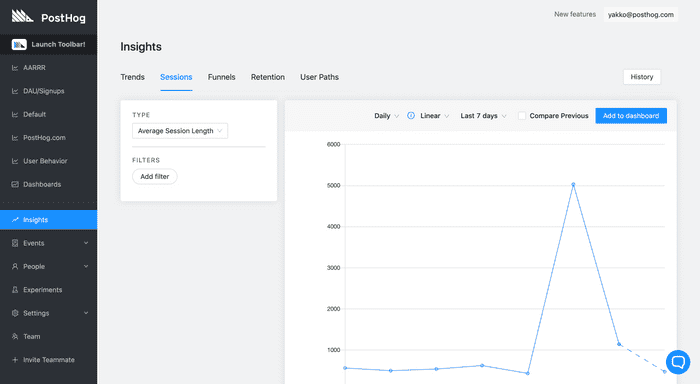Expand the Events menu chevron
Image resolution: width=700 pixels, height=384 pixels.
pos(86,243)
